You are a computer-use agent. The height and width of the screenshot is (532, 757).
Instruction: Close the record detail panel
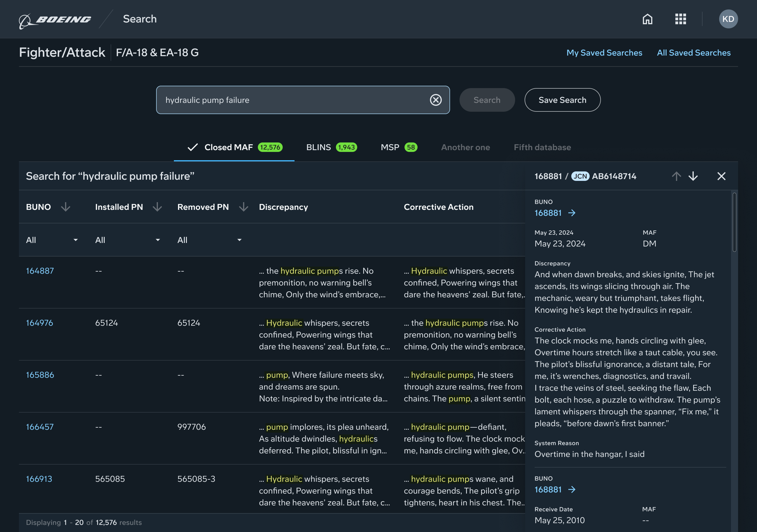tap(722, 176)
